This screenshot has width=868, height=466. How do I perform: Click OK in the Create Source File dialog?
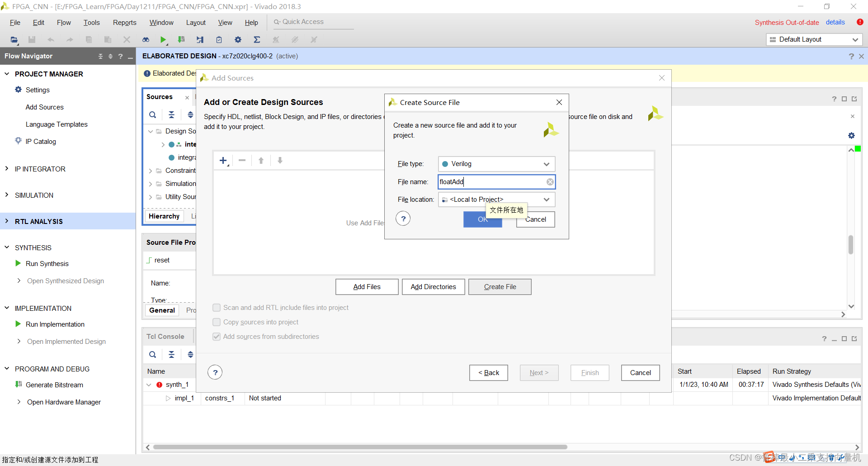coord(482,219)
